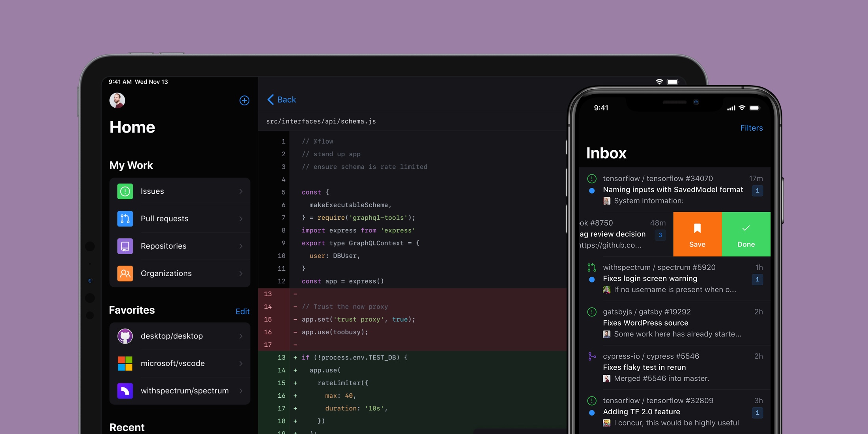Image resolution: width=868 pixels, height=434 pixels.
Task: Tap the plus button to create something new
Action: (244, 101)
